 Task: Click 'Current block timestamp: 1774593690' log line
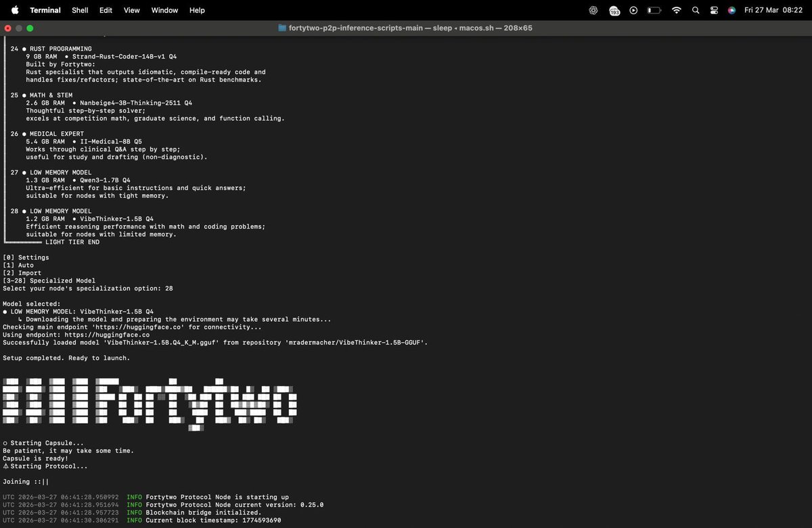tap(213, 520)
